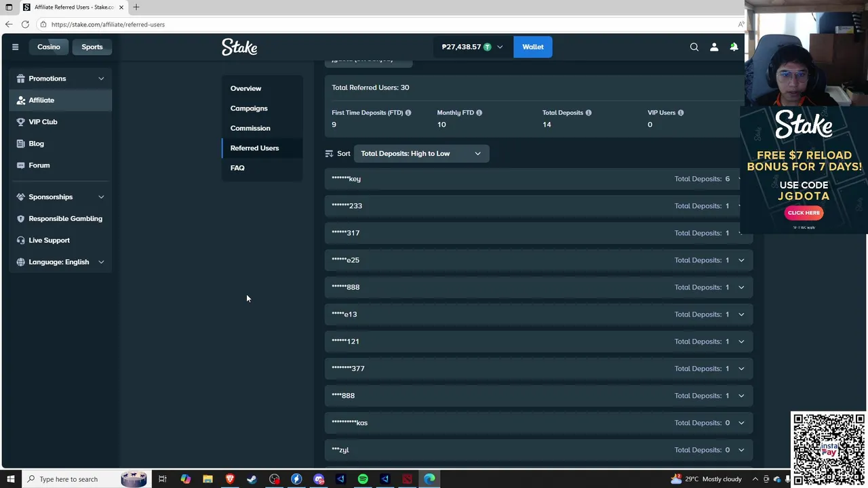Click the weather widget 29°C Mostly cloudy
The height and width of the screenshot is (488, 868).
[706, 479]
